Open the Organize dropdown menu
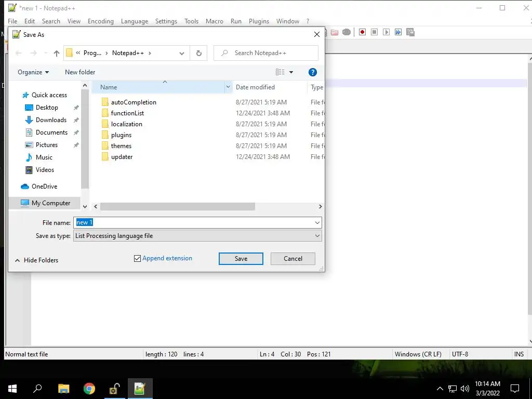532x399 pixels. click(x=33, y=72)
